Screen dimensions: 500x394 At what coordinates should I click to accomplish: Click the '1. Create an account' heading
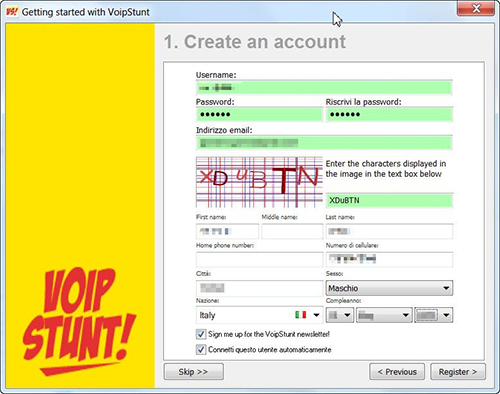tap(255, 42)
